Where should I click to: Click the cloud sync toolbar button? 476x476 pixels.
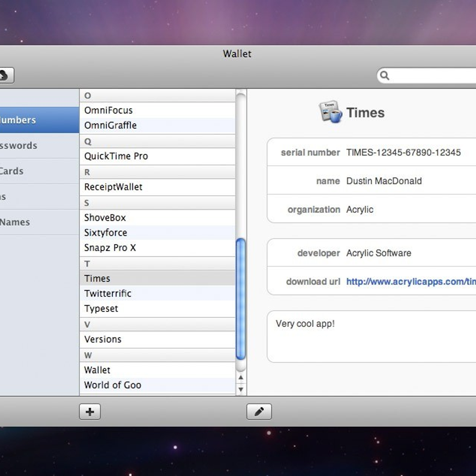pos(5,75)
